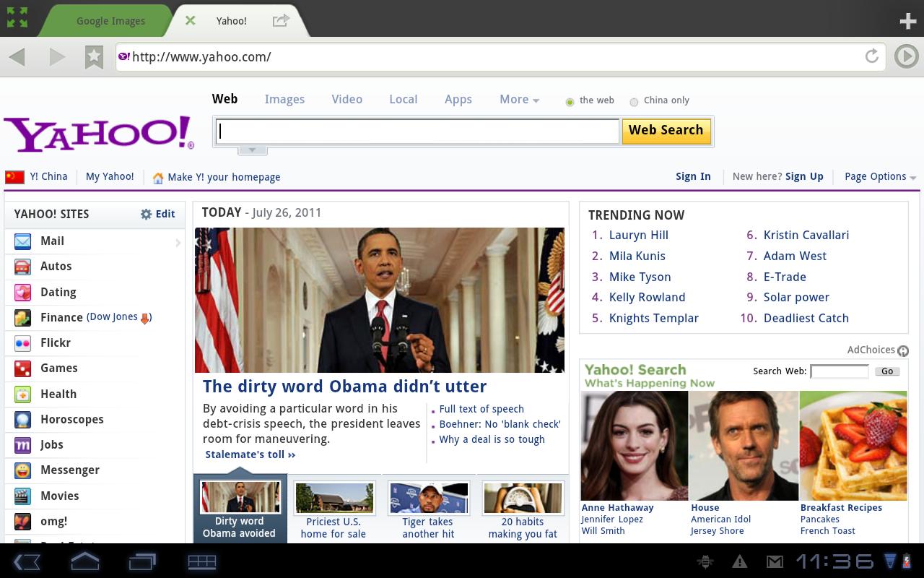Select 'the web' radio button
924x578 pixels.
click(x=570, y=101)
